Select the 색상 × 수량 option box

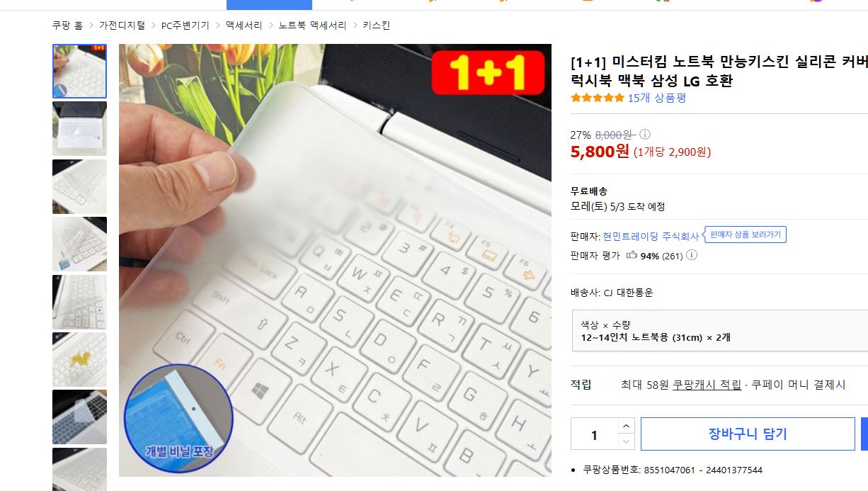pos(720,331)
